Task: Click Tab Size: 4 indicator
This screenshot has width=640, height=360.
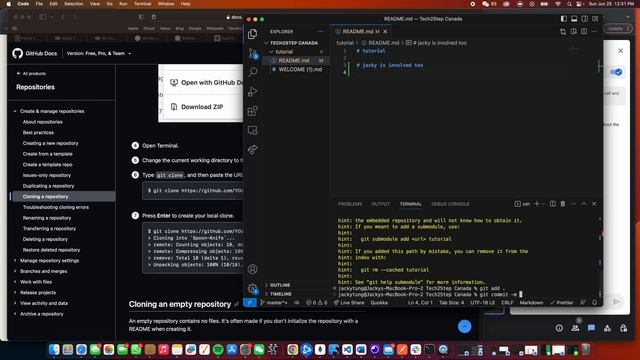Action: [451, 302]
